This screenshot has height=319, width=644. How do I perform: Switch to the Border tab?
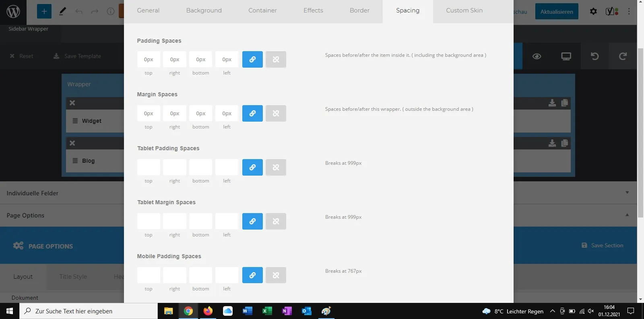(359, 10)
